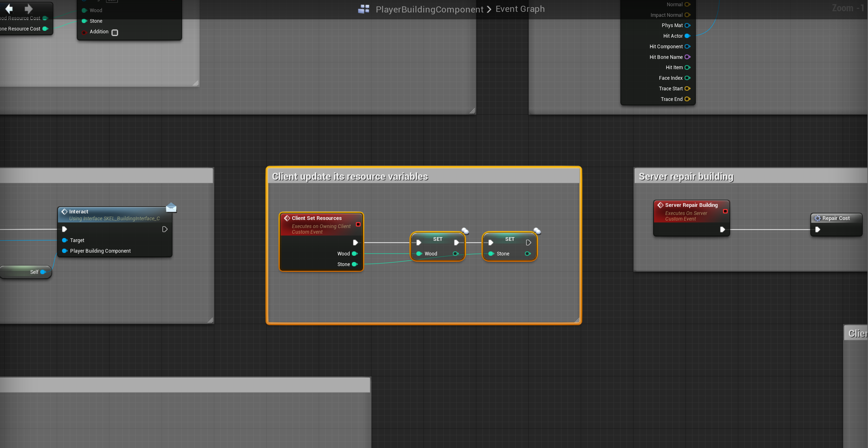Viewport: 868px width, 448px height.
Task: Click the resize handle of the Interact comment box
Action: pos(210,320)
